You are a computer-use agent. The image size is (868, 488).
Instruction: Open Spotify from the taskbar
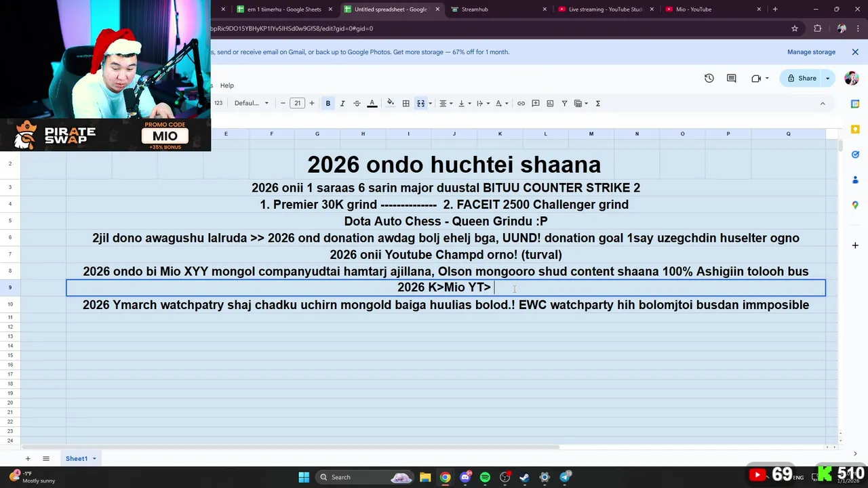(x=485, y=477)
